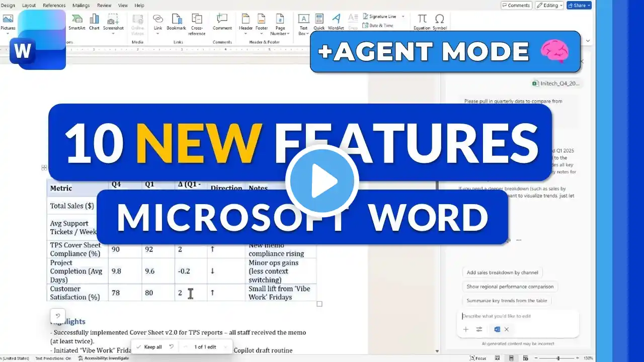Switch to the References tab
This screenshot has width=644, height=362.
[54, 6]
